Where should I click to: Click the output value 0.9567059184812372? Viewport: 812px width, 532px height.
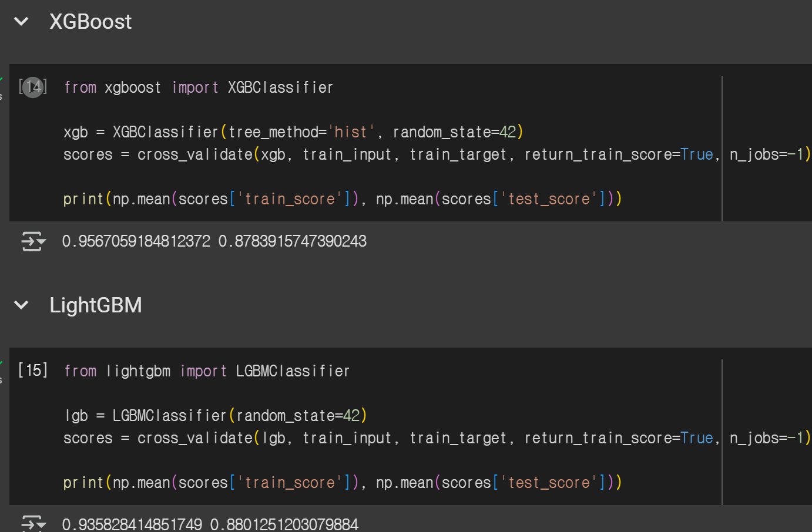(x=136, y=241)
